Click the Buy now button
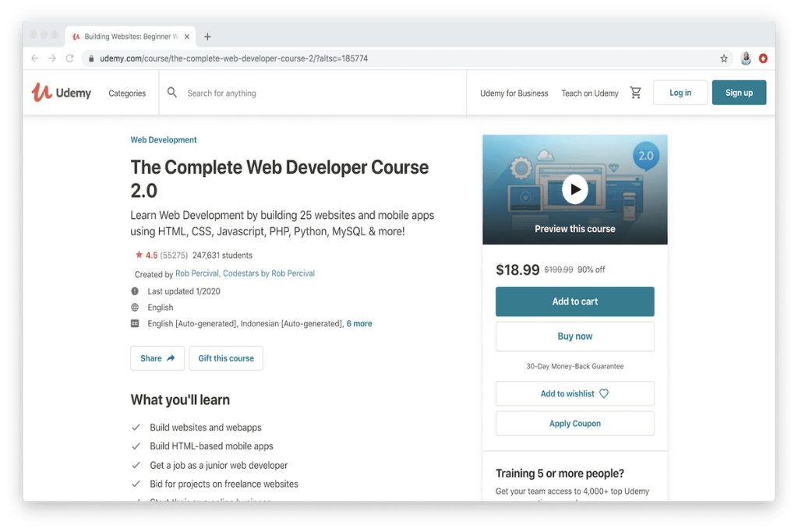798x532 pixels. (x=575, y=336)
